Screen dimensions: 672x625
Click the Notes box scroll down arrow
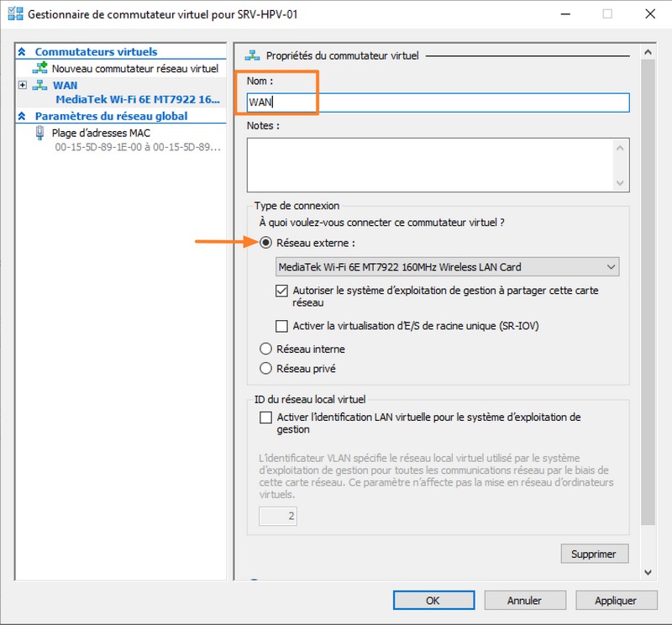[620, 183]
